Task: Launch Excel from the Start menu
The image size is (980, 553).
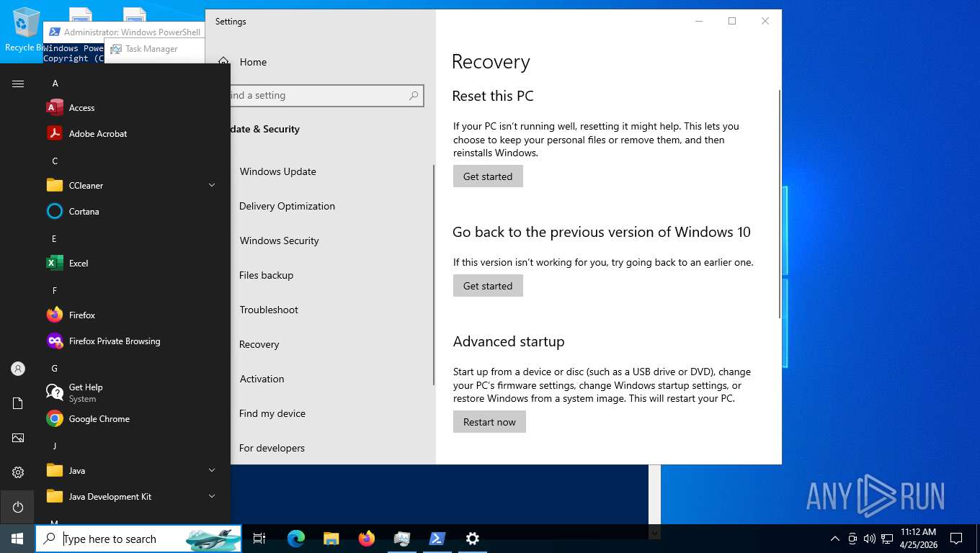Action: pyautogui.click(x=133, y=264)
